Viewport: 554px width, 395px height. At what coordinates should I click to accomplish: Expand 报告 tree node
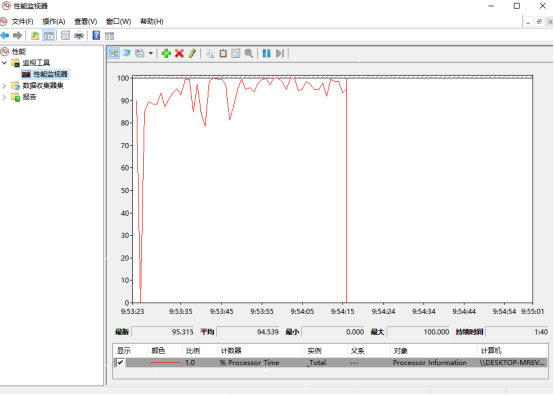click(4, 97)
